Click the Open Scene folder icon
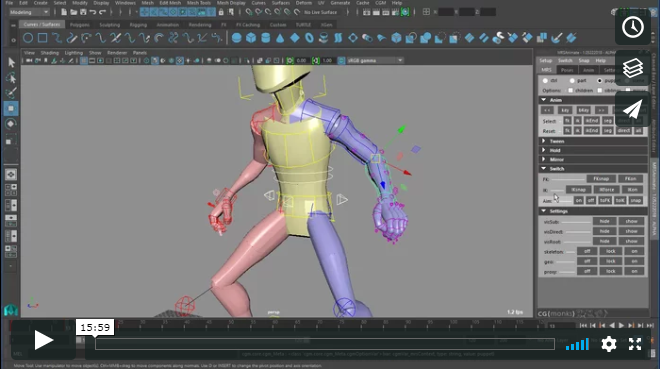 click(74, 12)
